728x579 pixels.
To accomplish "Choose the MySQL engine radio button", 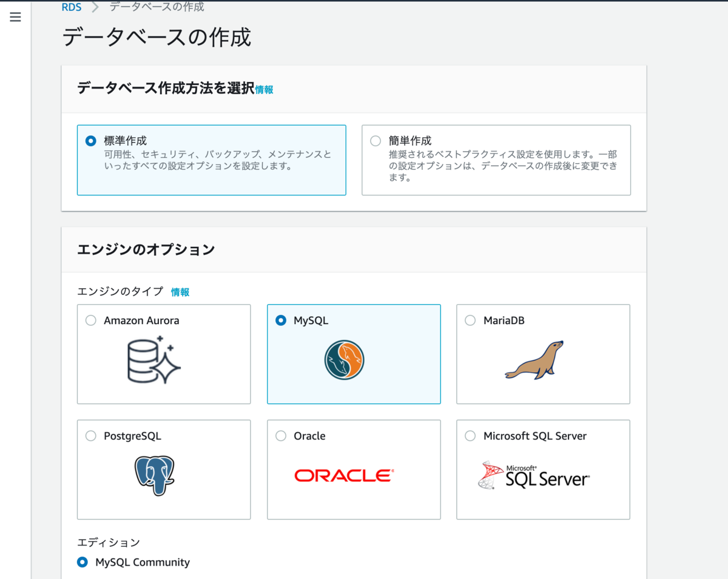I will (281, 320).
